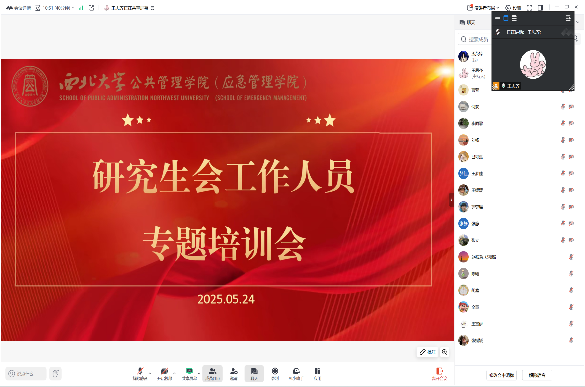Collapse the members side panel with the edge handle
Image resolution: width=585 pixels, height=387 pixels.
pyautogui.click(x=451, y=200)
